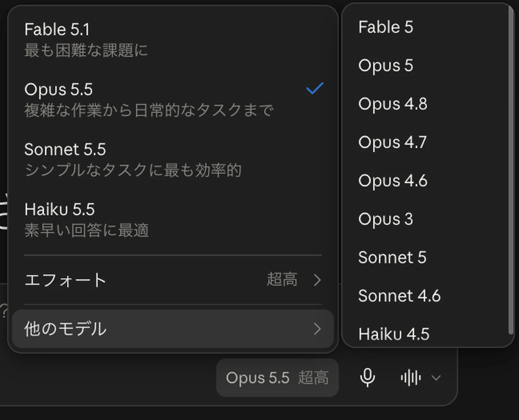Image resolution: width=519 pixels, height=420 pixels.
Task: Choose Haiku 4.5 in the submenu
Action: click(426, 334)
